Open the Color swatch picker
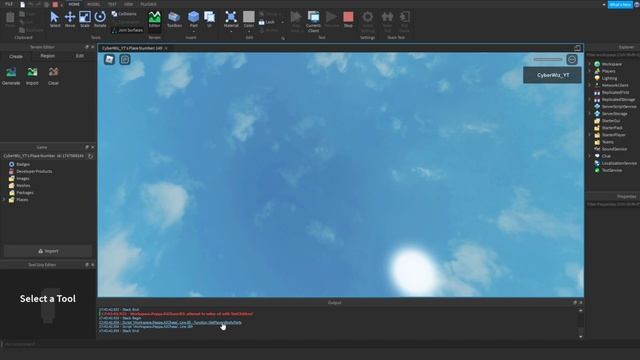This screenshot has height=360, width=640. click(249, 17)
